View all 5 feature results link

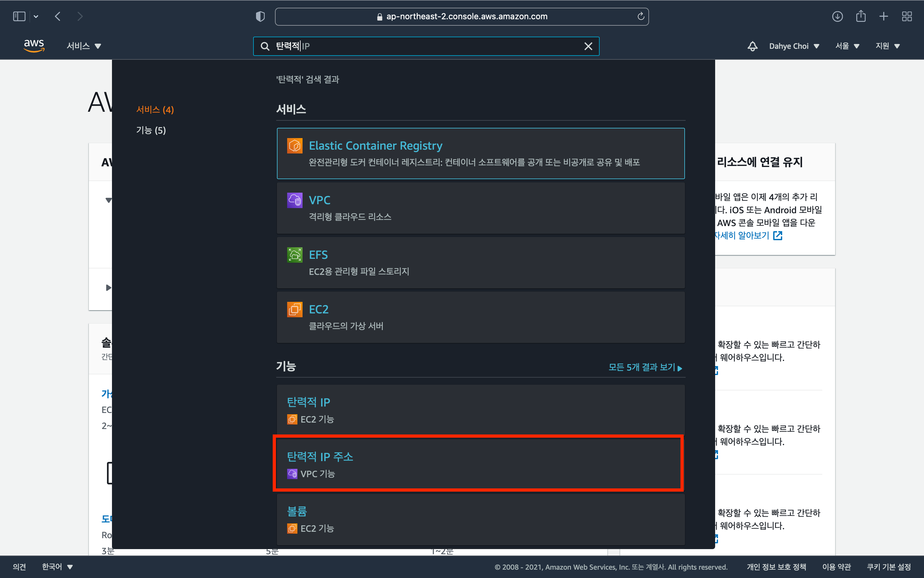coord(645,367)
